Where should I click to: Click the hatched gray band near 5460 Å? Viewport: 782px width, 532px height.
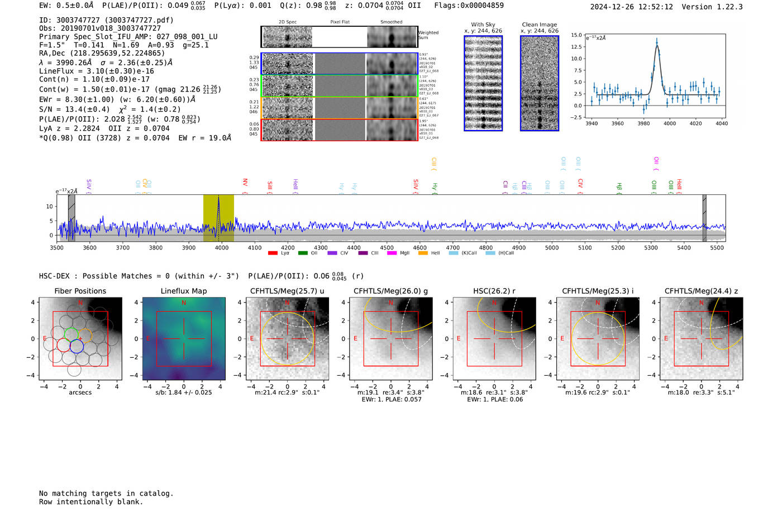click(704, 218)
